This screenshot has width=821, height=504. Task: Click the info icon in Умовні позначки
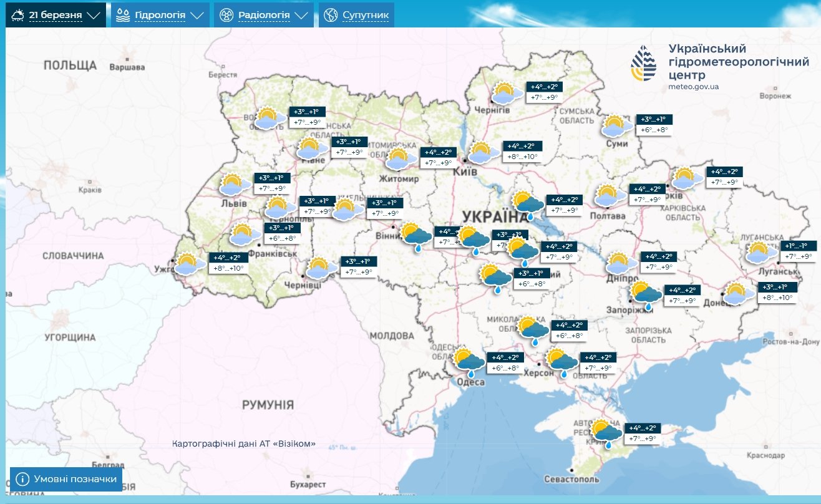click(22, 479)
